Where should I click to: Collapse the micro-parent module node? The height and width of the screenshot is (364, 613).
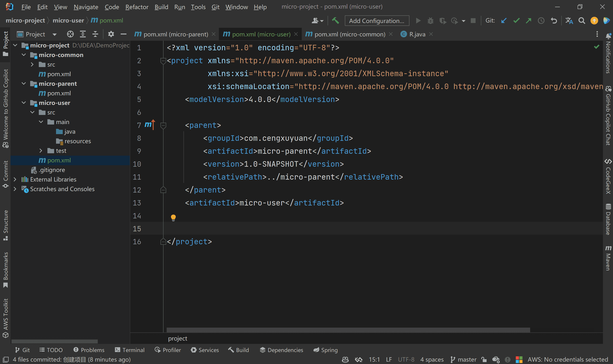[24, 83]
